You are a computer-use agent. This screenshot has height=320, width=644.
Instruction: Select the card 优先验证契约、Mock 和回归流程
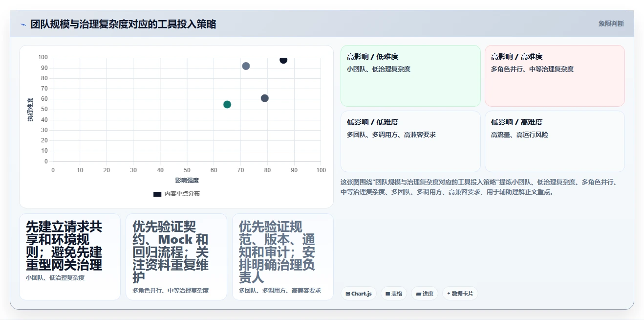pyautogui.click(x=176, y=257)
